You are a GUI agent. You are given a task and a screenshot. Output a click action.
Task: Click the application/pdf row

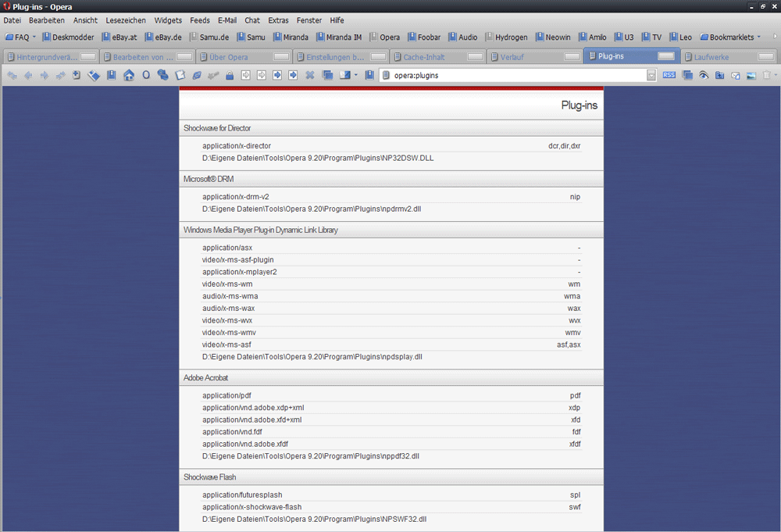[391, 395]
